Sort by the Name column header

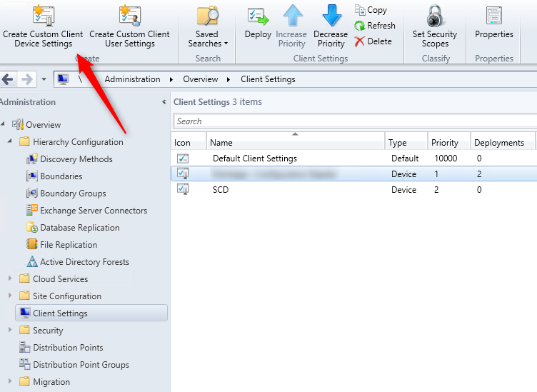(296, 141)
